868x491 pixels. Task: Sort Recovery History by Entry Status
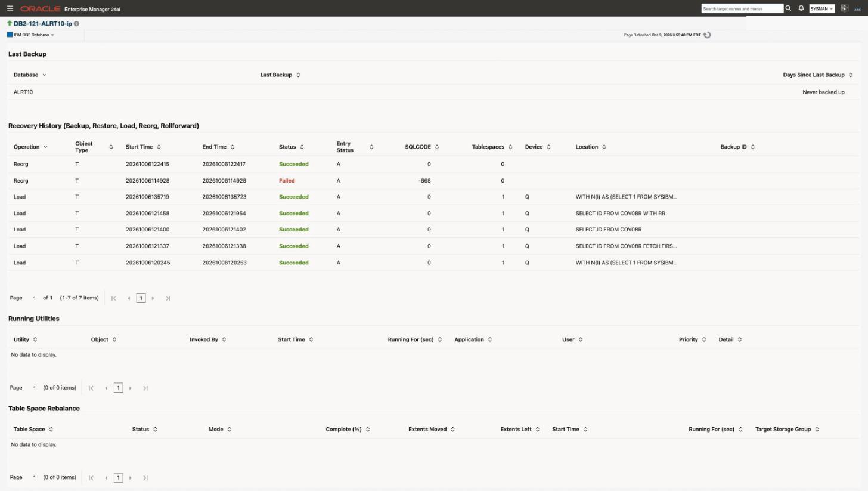(371, 147)
